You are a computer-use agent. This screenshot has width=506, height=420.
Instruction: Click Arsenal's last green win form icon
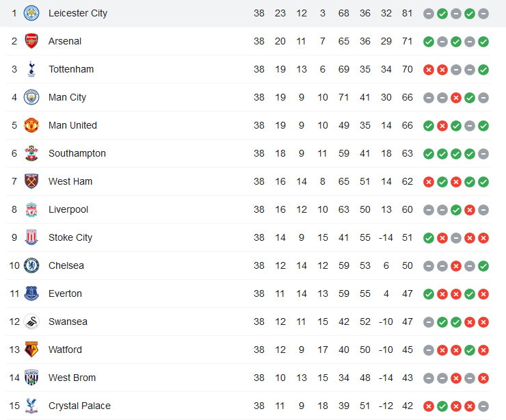coord(483,42)
